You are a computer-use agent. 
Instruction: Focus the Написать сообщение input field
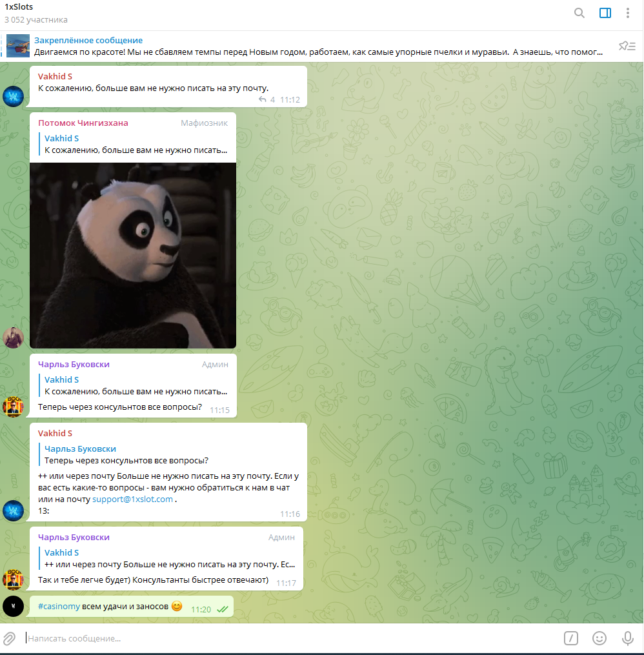tap(292, 638)
